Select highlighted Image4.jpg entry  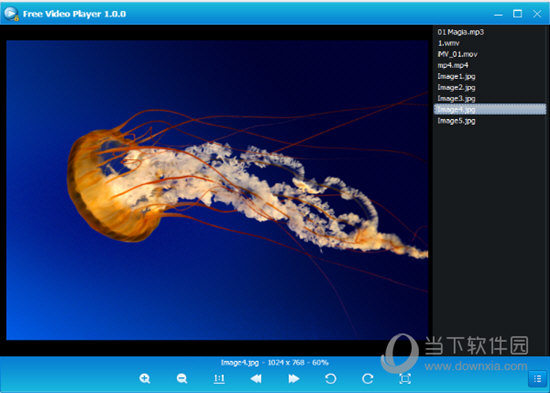pos(490,109)
